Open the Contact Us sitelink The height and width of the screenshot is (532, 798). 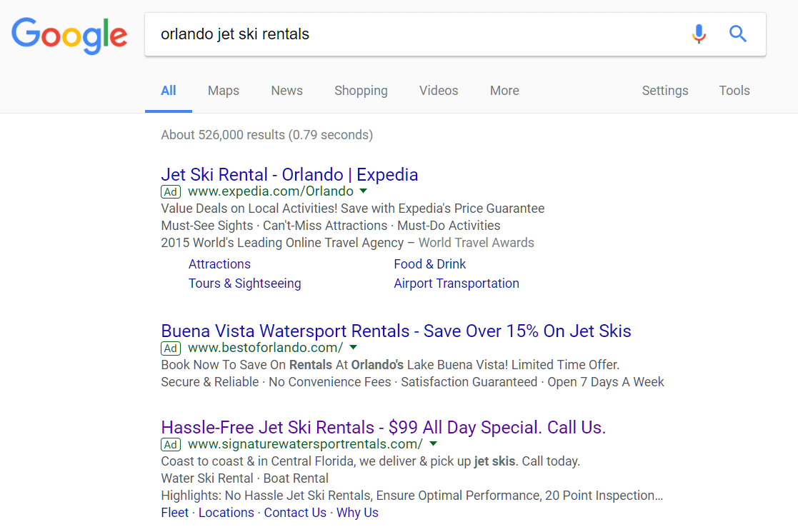(x=295, y=513)
